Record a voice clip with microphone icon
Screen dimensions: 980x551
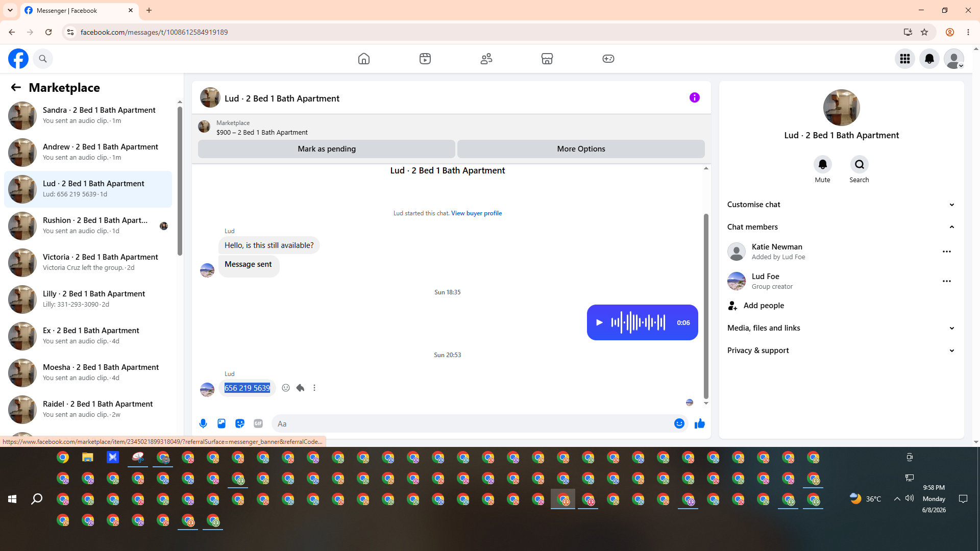203,423
